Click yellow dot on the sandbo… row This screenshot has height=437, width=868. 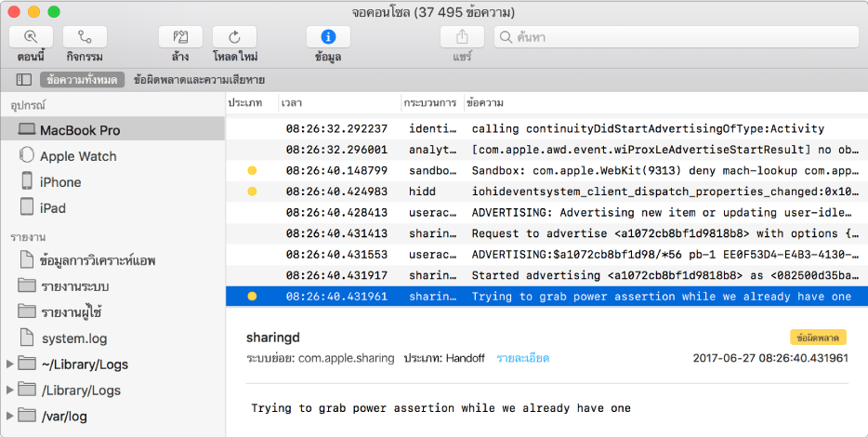pyautogui.click(x=252, y=170)
